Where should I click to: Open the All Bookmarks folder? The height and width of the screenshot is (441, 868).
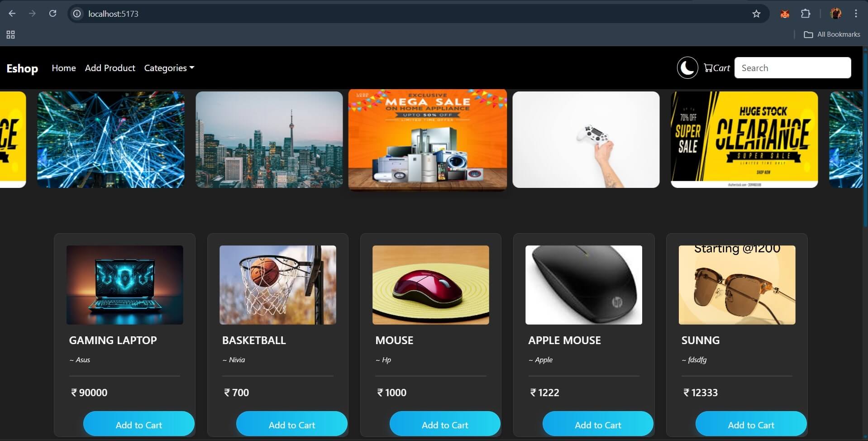(832, 34)
